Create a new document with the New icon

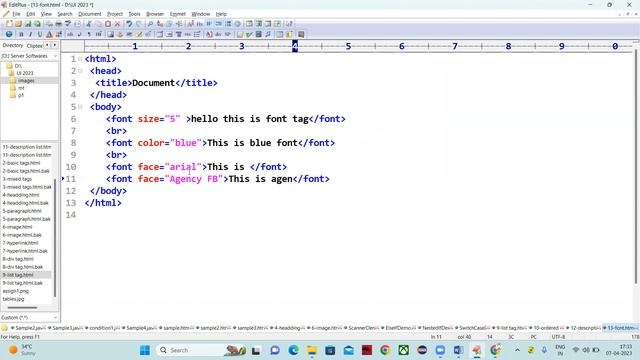pyautogui.click(x=9, y=24)
